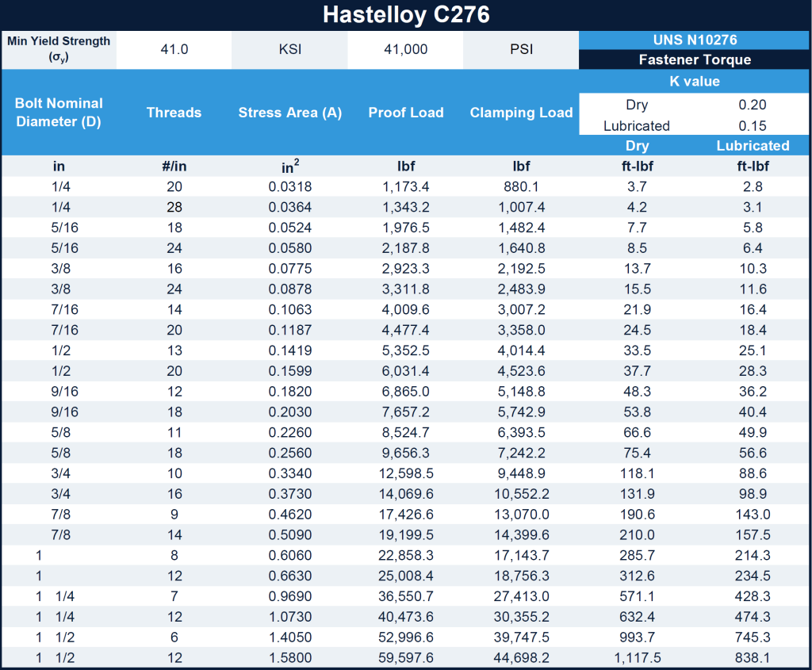
Task: Click the "Proof Load" column header
Action: 406,113
